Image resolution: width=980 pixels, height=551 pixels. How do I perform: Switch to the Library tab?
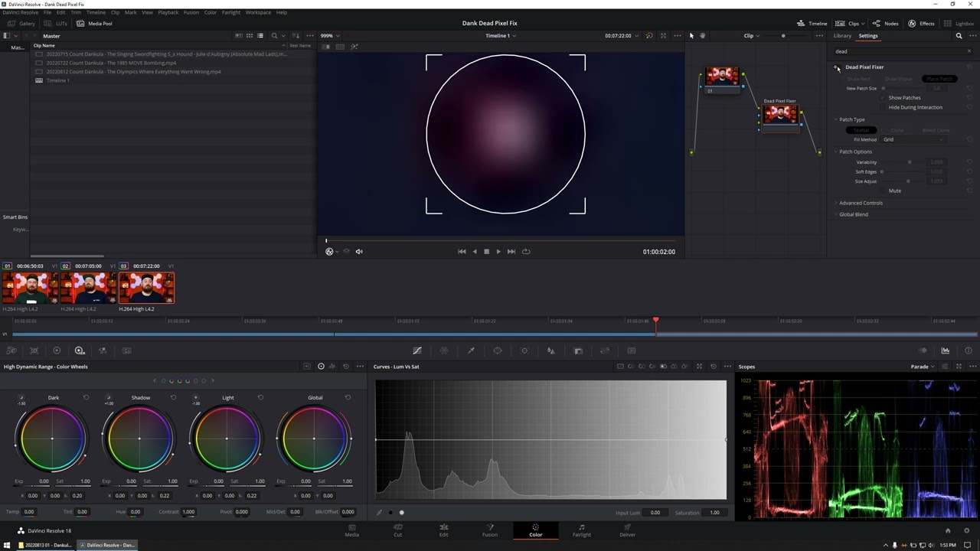pos(842,36)
